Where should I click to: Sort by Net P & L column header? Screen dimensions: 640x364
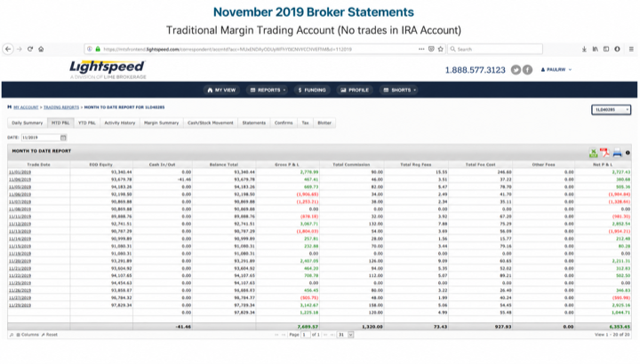(x=603, y=164)
